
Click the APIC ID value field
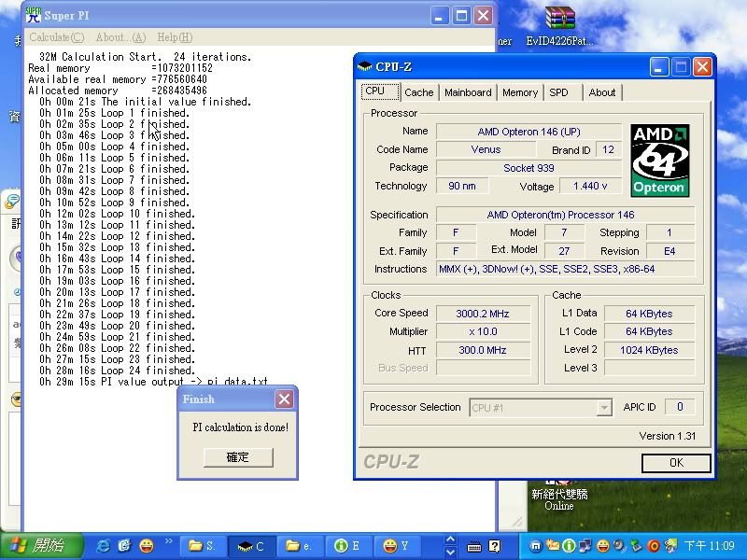[x=680, y=407]
